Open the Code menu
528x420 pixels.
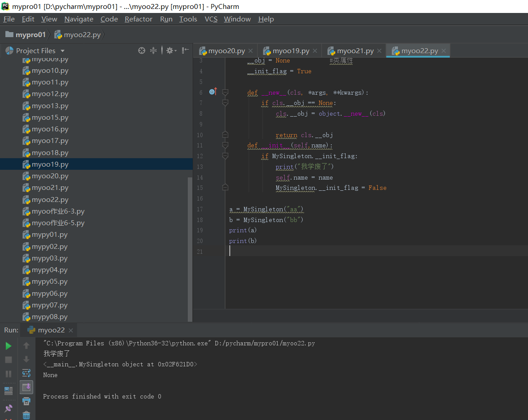[x=109, y=19]
